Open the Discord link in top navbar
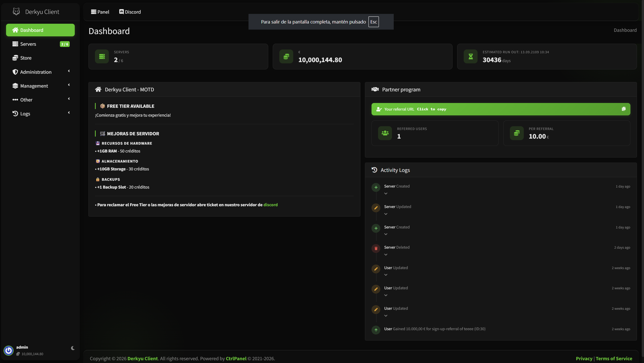Image resolution: width=644 pixels, height=363 pixels. 130,12
